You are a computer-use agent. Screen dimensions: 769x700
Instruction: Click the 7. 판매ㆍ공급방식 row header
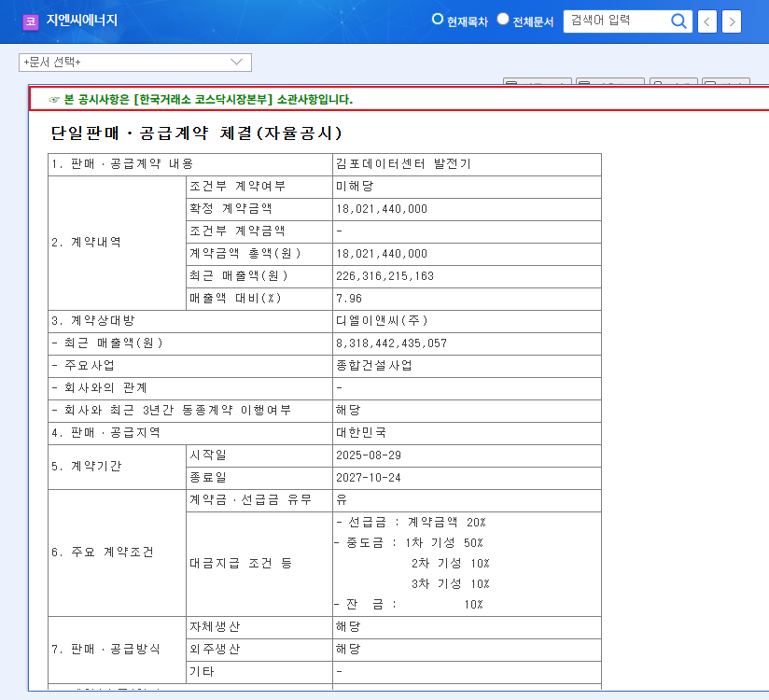[x=117, y=650]
